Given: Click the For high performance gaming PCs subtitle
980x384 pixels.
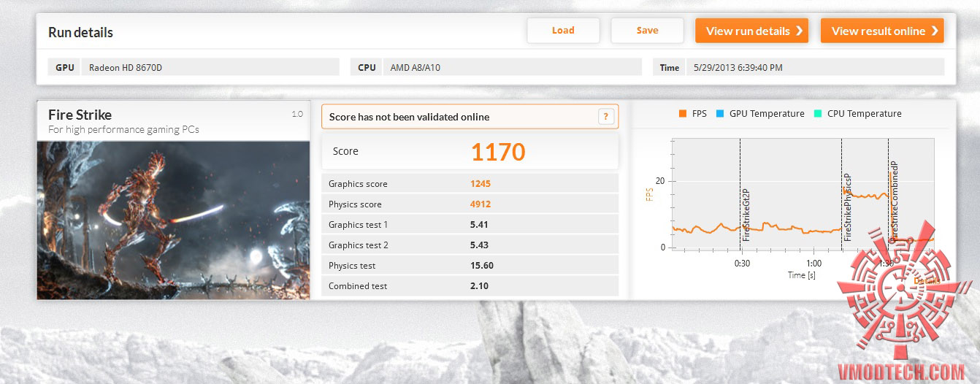Looking at the screenshot, I should (x=123, y=130).
